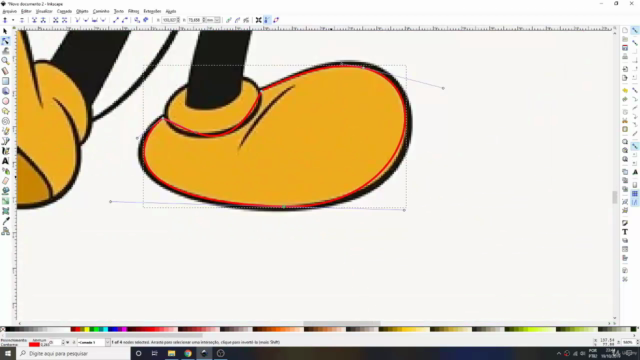
Task: Open Google Chrome from taskbar
Action: pos(188,353)
